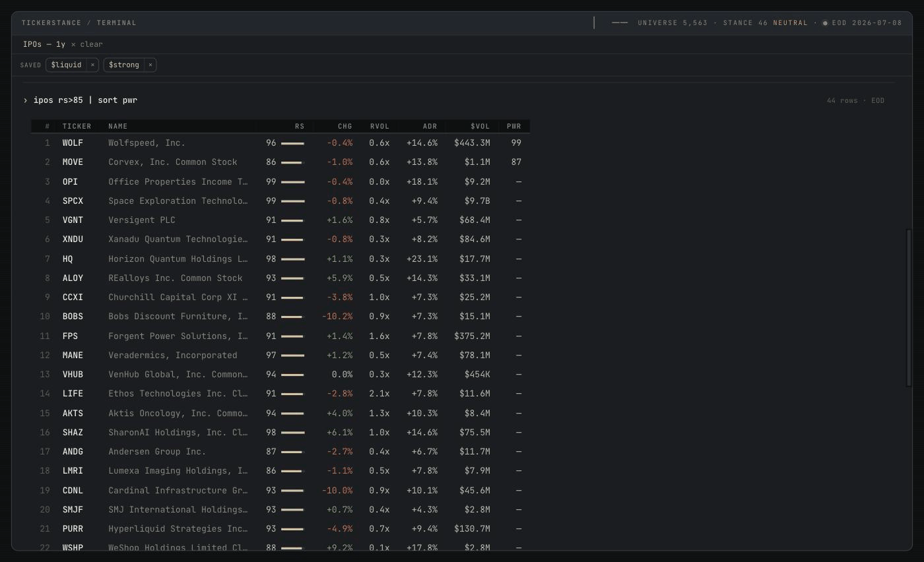The height and width of the screenshot is (562, 924).
Task: Remove the $liquid saved filter
Action: tap(92, 65)
